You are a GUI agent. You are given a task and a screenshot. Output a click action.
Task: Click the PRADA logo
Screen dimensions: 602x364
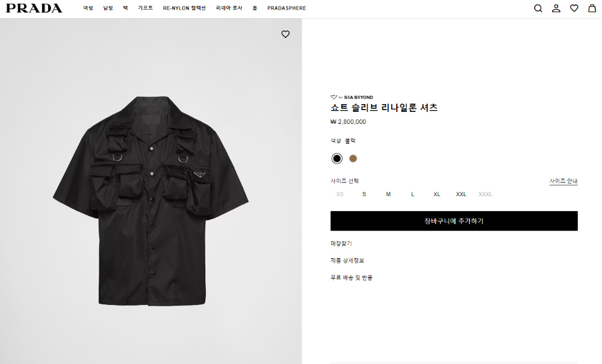point(34,8)
